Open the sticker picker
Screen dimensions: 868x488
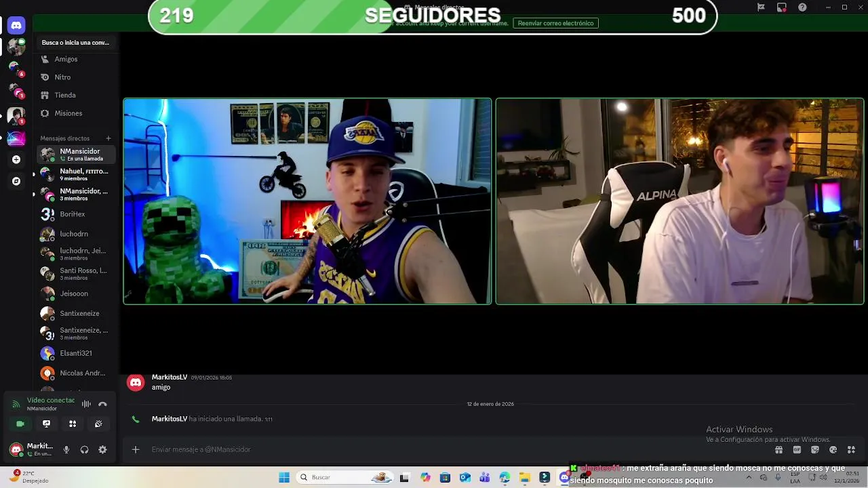point(815,449)
